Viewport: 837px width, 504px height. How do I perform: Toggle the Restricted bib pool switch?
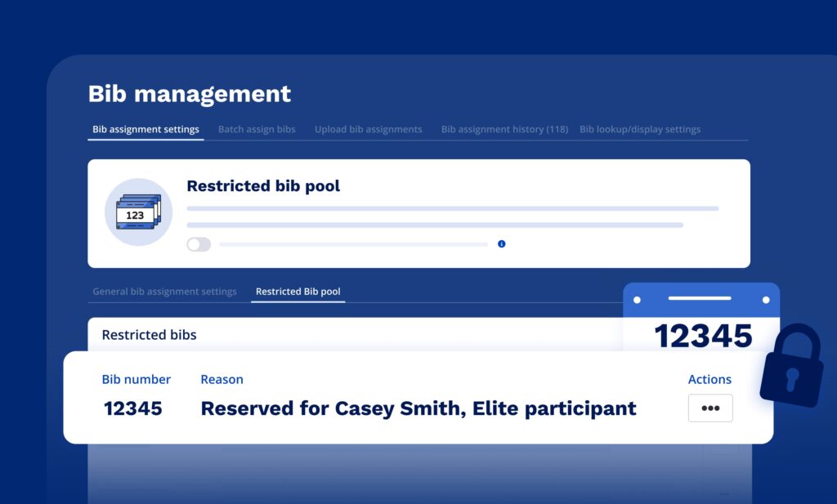coord(199,244)
